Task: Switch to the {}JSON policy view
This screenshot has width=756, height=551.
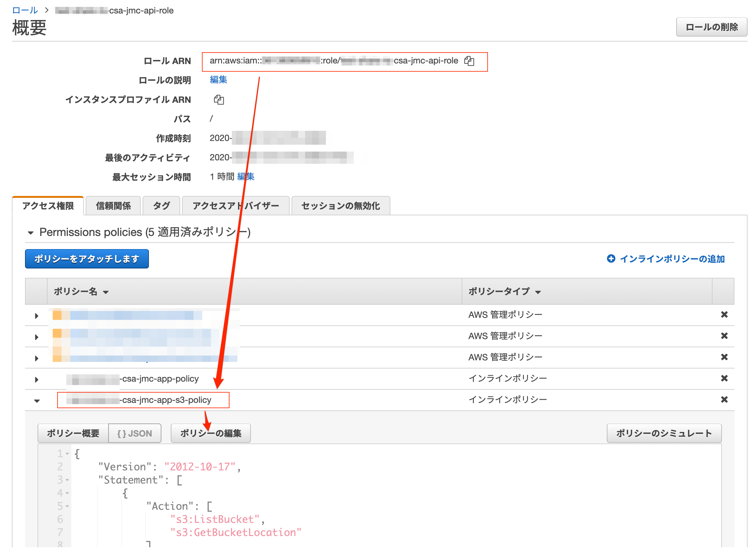Action: [x=134, y=433]
